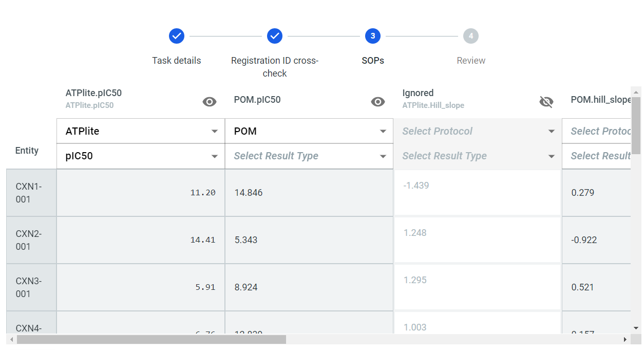Go to the Review step label
This screenshot has width=644, height=350.
point(471,61)
